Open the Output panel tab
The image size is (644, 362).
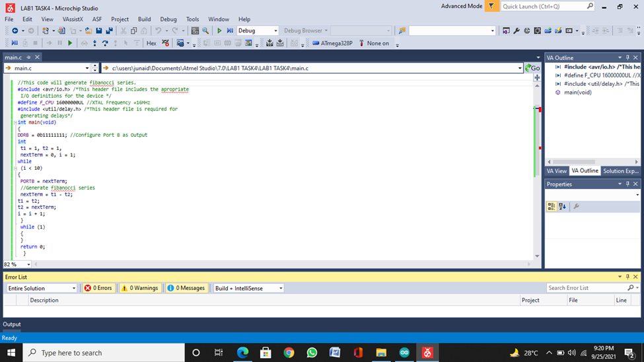coord(12,324)
